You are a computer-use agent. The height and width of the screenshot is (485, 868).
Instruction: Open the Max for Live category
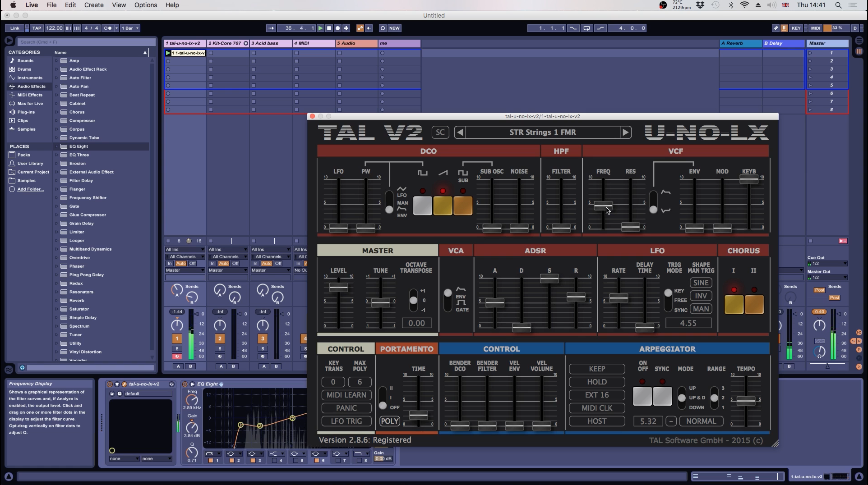point(30,103)
